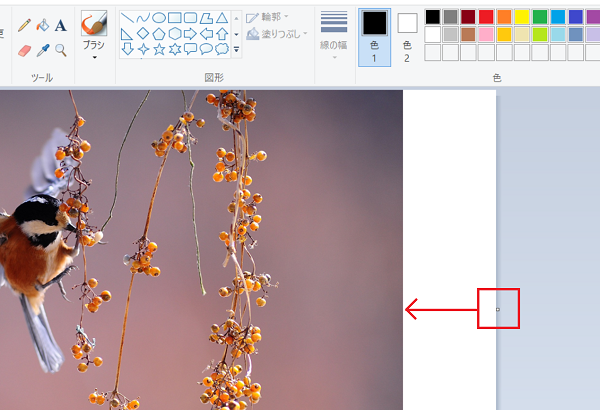Screen dimensions: 600x410
Task: Choose the Curve shape
Action: tap(143, 18)
